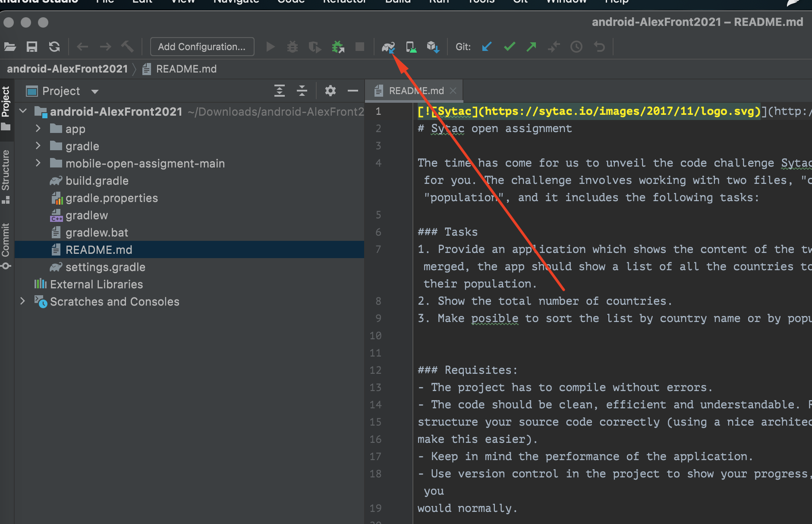Viewport: 812px width, 524px height.
Task: Open the Git menu in the menu bar
Action: point(519,2)
